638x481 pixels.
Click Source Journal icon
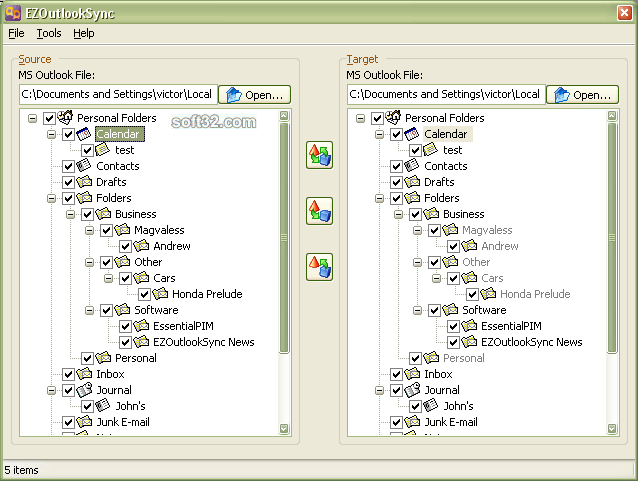84,390
